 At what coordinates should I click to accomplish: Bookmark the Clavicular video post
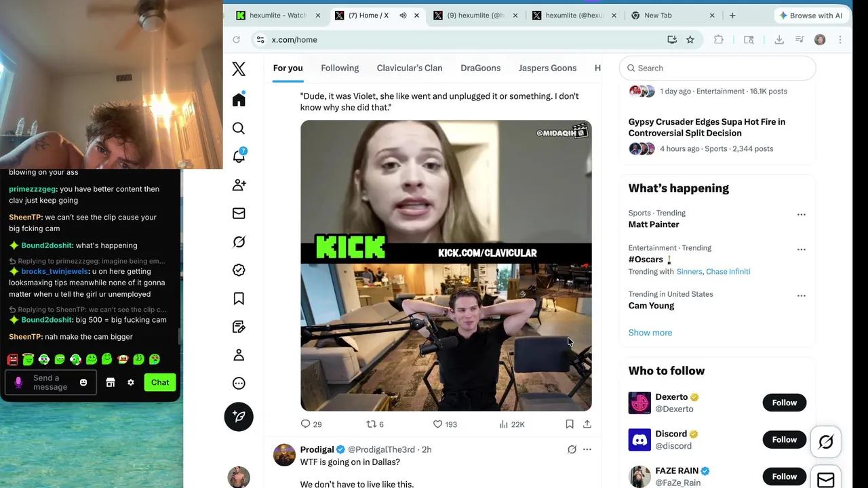coord(570,424)
